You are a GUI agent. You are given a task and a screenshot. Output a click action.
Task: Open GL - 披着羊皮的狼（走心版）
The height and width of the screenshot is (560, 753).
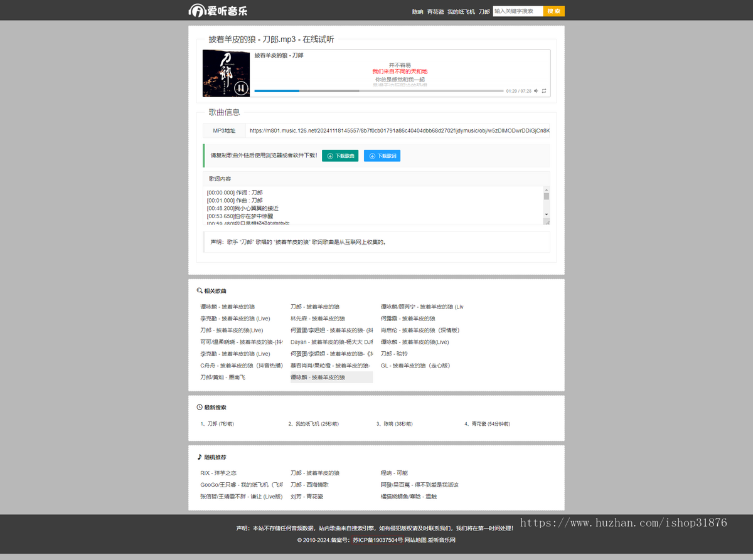tap(416, 366)
